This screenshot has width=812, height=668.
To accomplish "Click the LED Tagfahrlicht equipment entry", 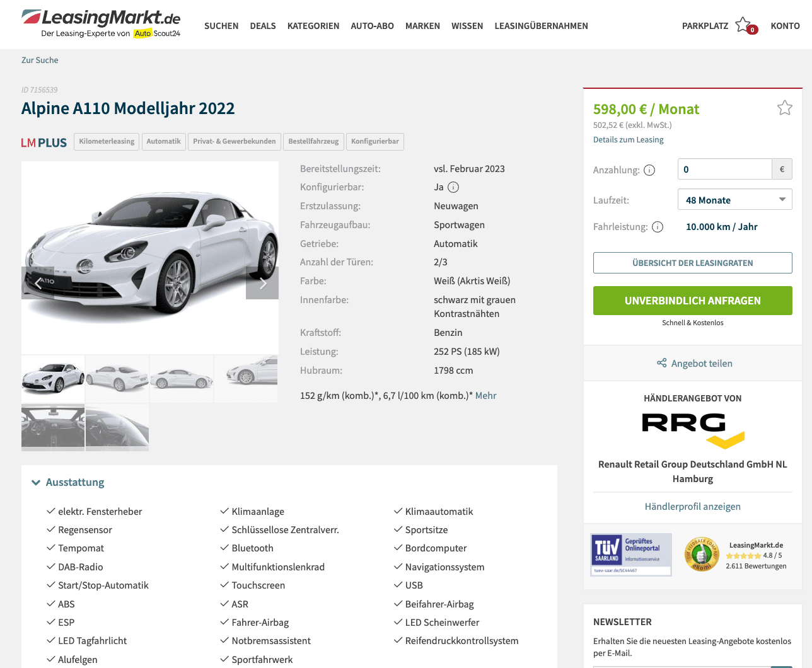I will click(92, 641).
